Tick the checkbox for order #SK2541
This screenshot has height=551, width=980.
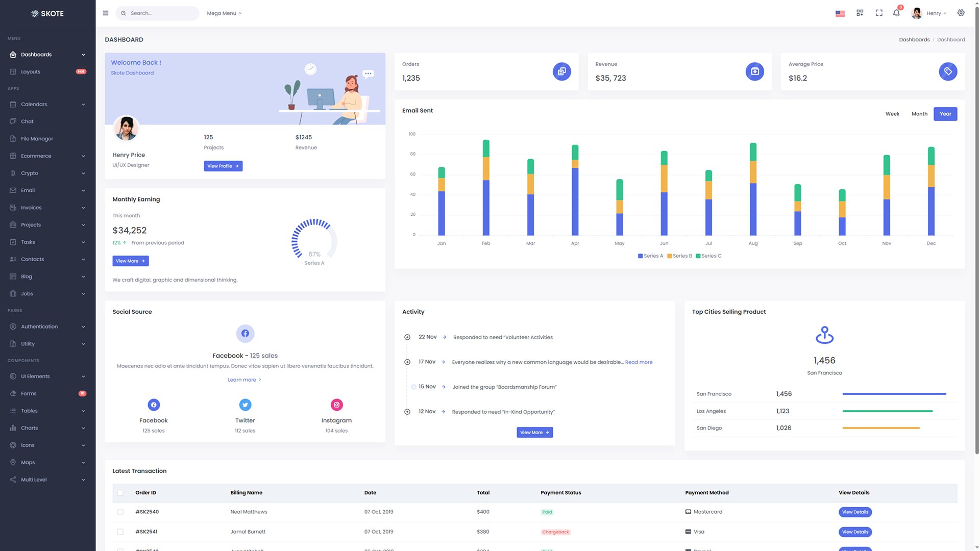coord(120,532)
